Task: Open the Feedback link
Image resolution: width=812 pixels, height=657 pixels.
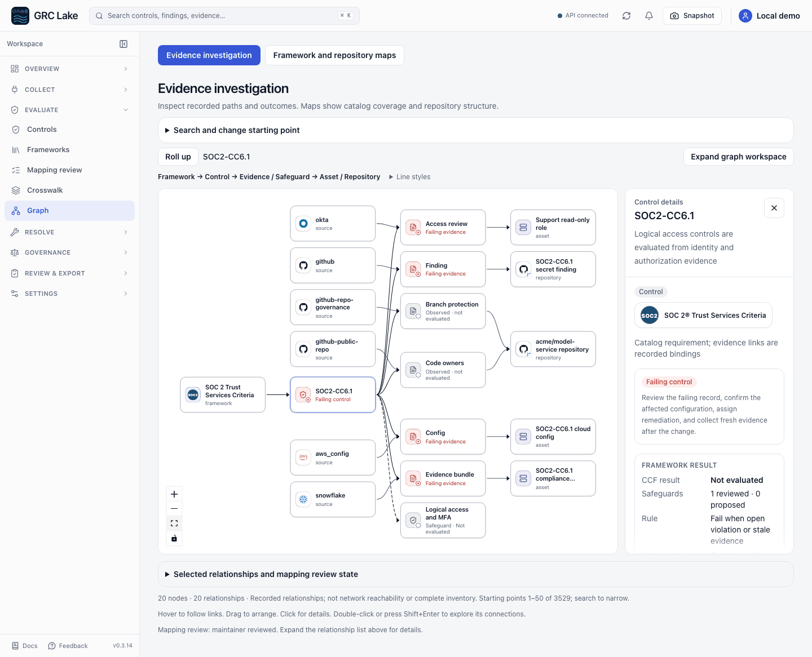Action: tap(68, 646)
